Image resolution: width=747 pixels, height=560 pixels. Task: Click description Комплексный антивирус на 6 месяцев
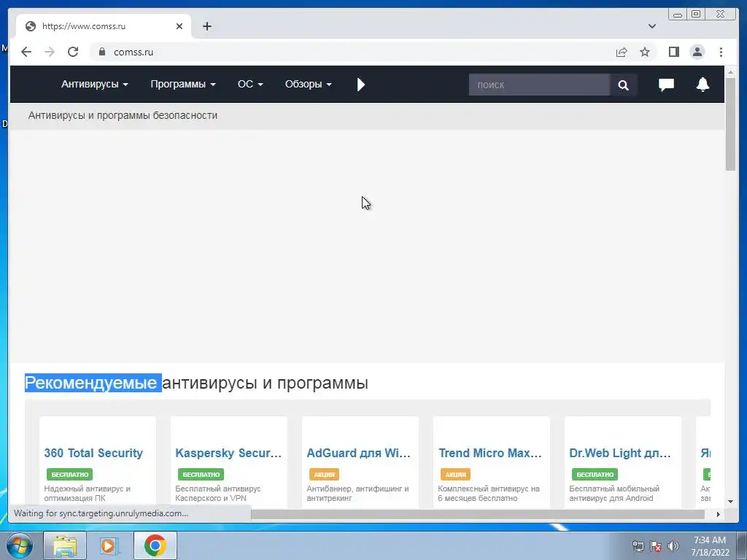[x=489, y=494]
